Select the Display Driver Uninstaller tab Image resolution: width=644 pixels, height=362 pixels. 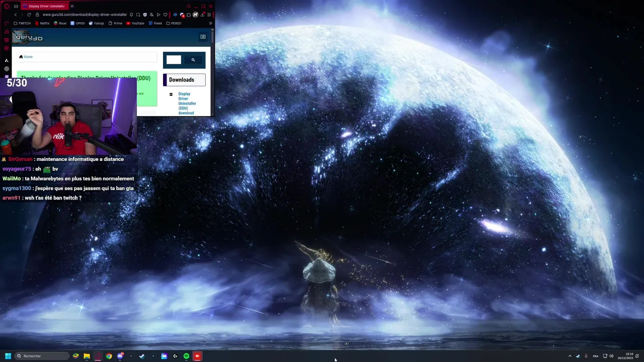click(x=44, y=6)
